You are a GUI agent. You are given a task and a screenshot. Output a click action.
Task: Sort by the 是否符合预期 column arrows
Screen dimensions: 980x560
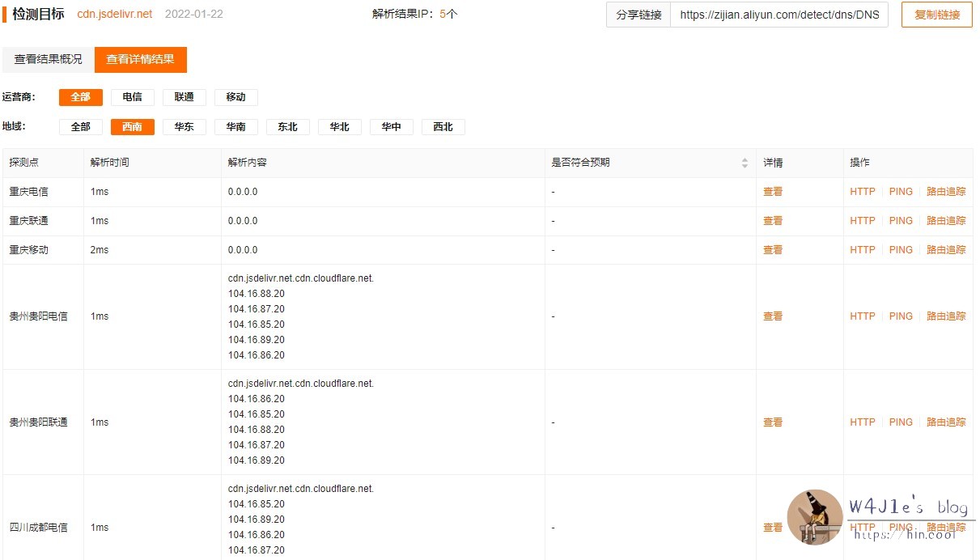(x=745, y=163)
